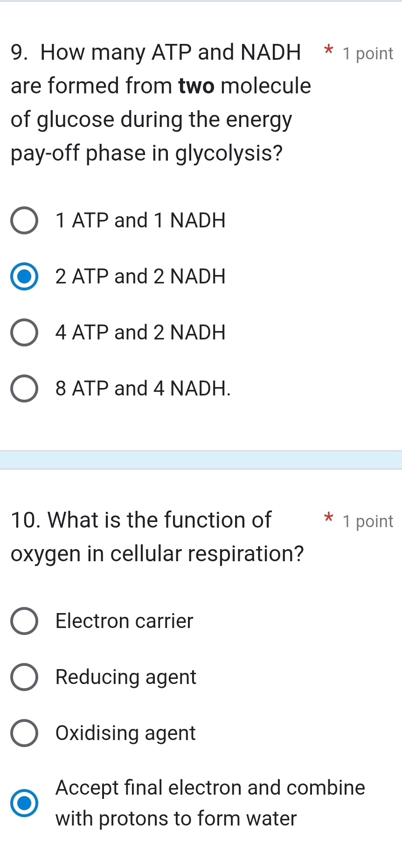Click the answer label "Oxidising agent"

click(125, 733)
